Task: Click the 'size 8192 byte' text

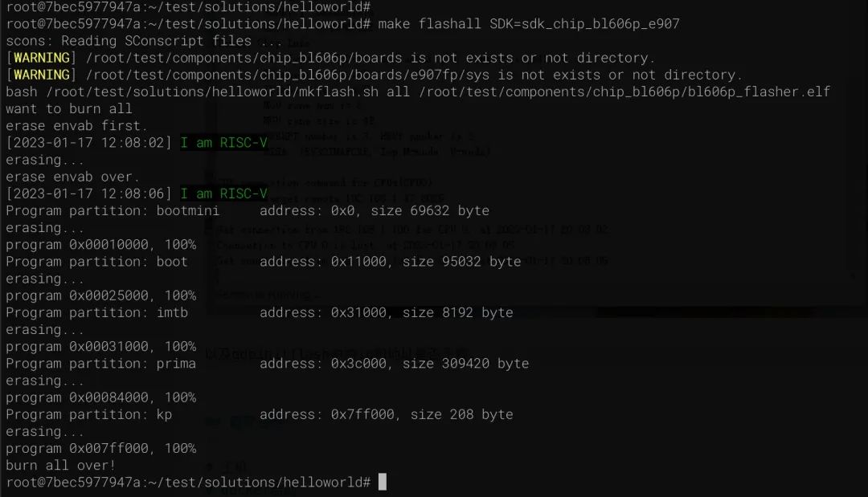Action: 457,312
